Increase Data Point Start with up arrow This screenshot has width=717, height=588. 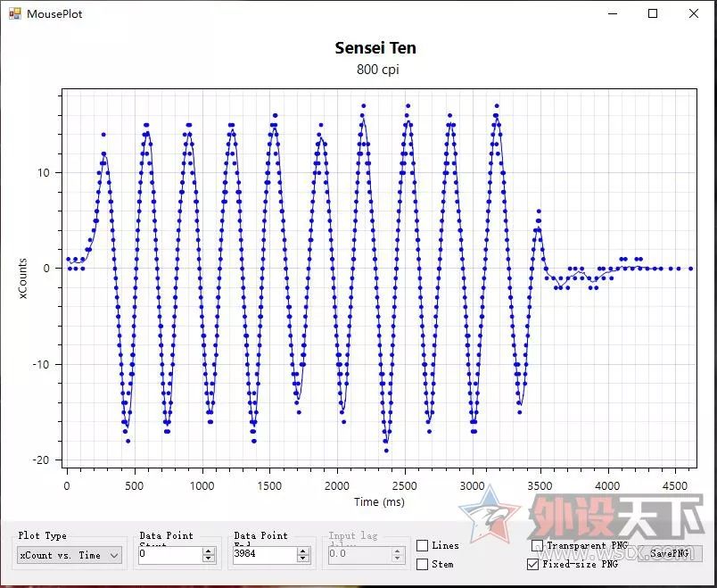pos(209,551)
